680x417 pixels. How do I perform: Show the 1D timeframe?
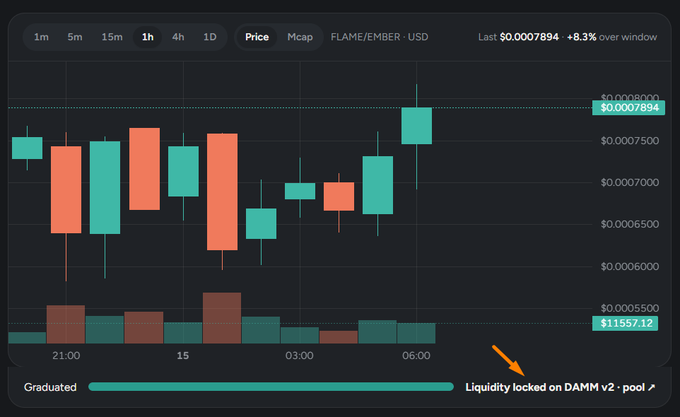(210, 37)
